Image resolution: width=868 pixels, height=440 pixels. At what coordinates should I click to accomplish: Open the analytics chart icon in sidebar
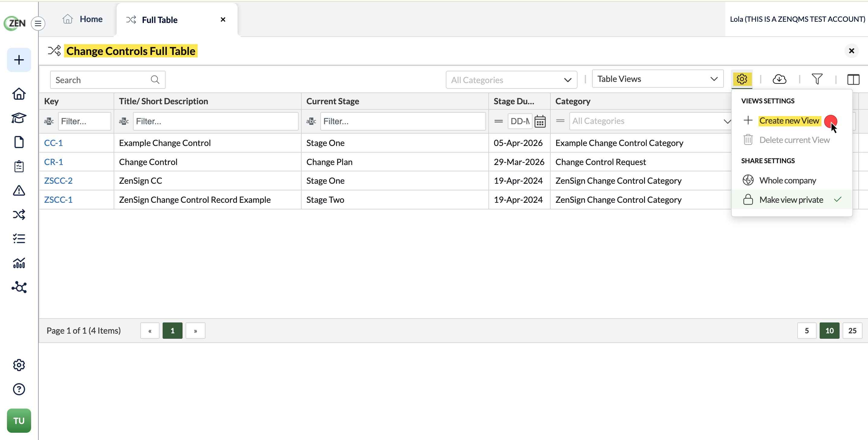coord(19,263)
